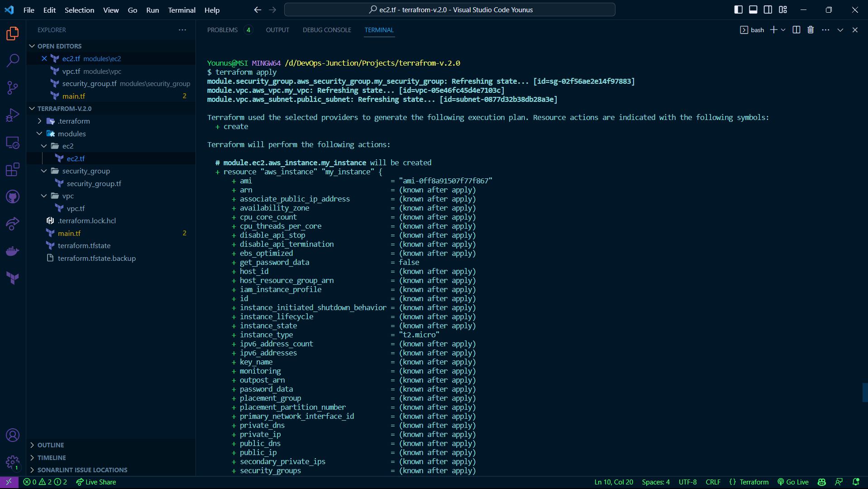The width and height of the screenshot is (868, 489).
Task: Kill the active terminal with the trash icon
Action: tap(810, 29)
